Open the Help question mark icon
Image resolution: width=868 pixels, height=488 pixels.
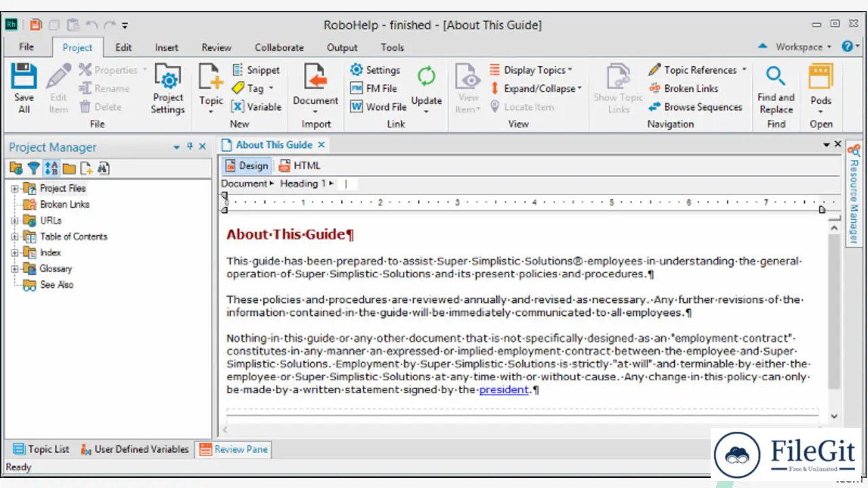[848, 46]
